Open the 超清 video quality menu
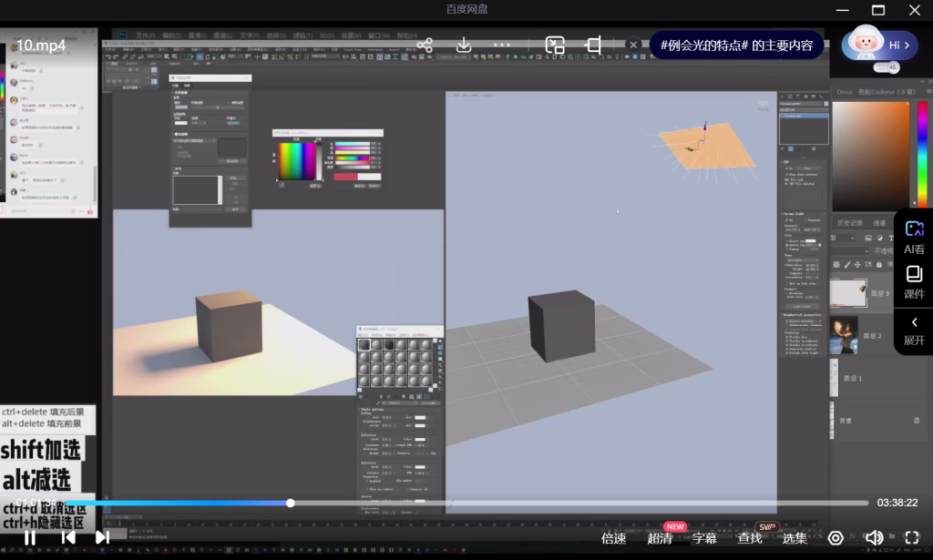Viewport: 933px width, 560px height. tap(661, 538)
